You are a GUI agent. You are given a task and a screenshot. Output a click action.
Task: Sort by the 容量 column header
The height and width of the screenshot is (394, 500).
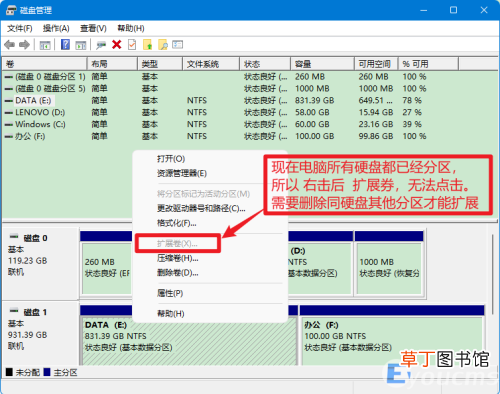pyautogui.click(x=323, y=64)
